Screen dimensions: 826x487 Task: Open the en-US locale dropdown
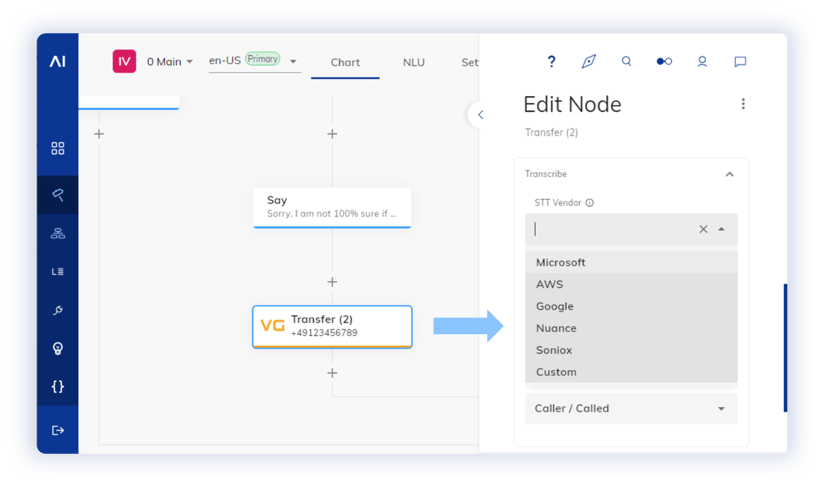(x=253, y=61)
